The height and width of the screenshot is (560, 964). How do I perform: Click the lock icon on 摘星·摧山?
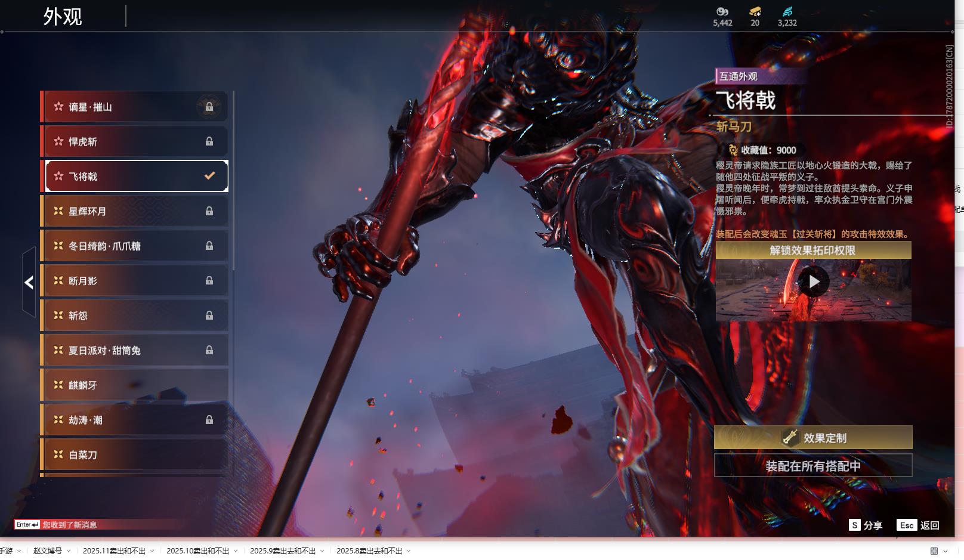click(x=209, y=107)
